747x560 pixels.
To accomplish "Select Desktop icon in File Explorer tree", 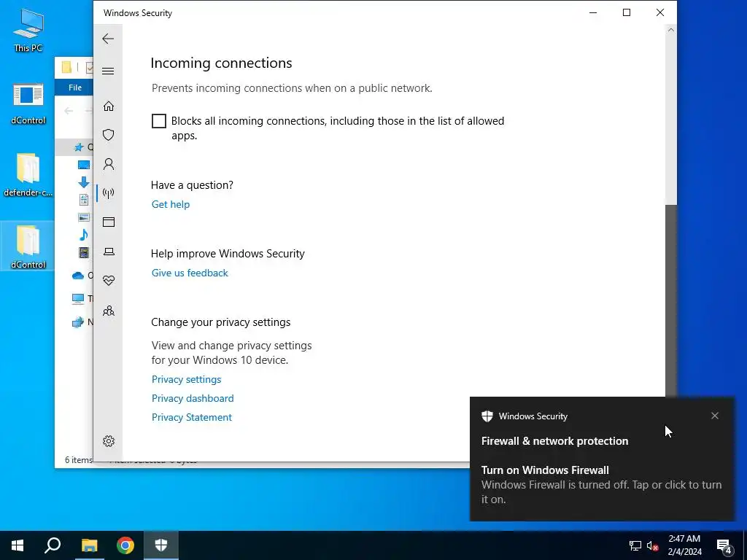I will click(x=84, y=165).
